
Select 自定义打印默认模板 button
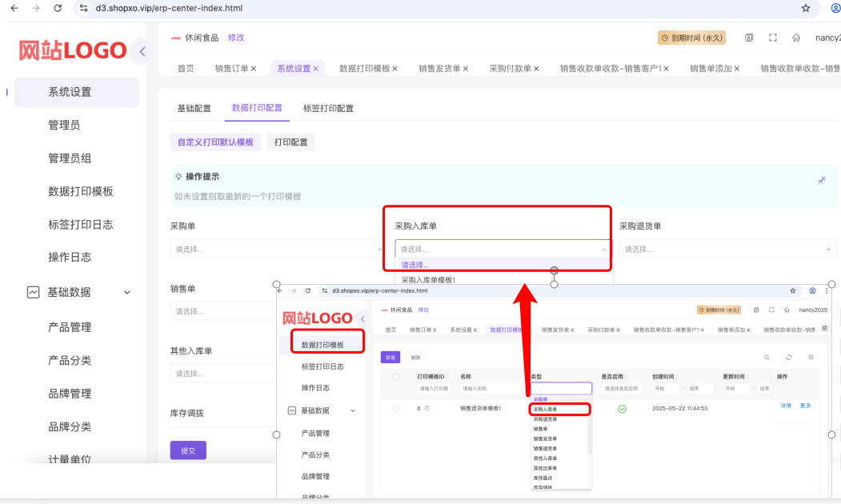click(215, 142)
